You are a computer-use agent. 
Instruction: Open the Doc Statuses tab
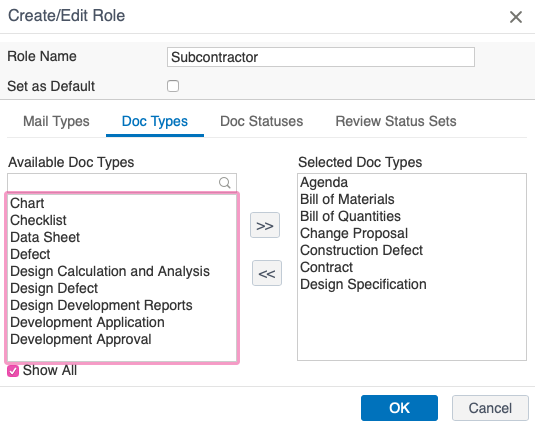coord(261,121)
